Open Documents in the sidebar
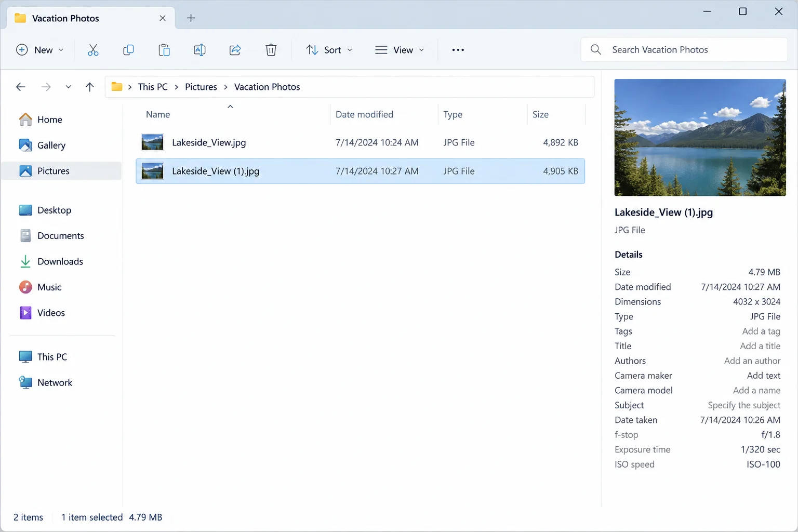Image resolution: width=798 pixels, height=532 pixels. (x=61, y=236)
